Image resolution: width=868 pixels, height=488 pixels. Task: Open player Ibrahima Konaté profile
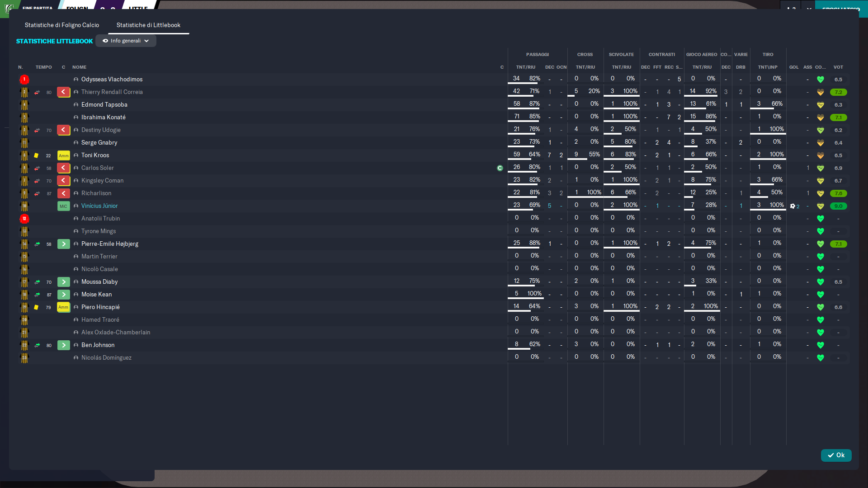pyautogui.click(x=104, y=117)
